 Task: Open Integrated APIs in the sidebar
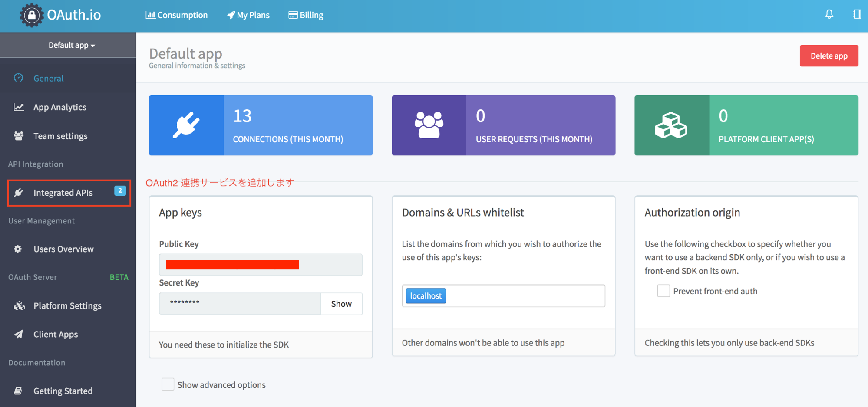[69, 193]
